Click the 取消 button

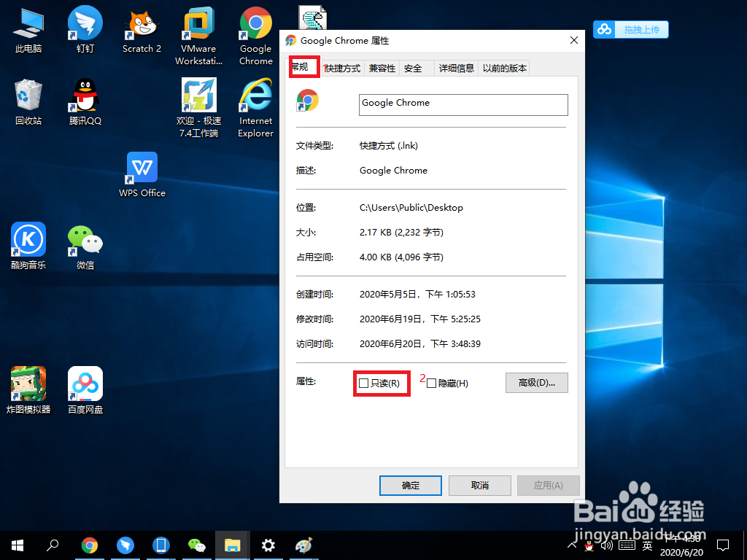coord(480,485)
